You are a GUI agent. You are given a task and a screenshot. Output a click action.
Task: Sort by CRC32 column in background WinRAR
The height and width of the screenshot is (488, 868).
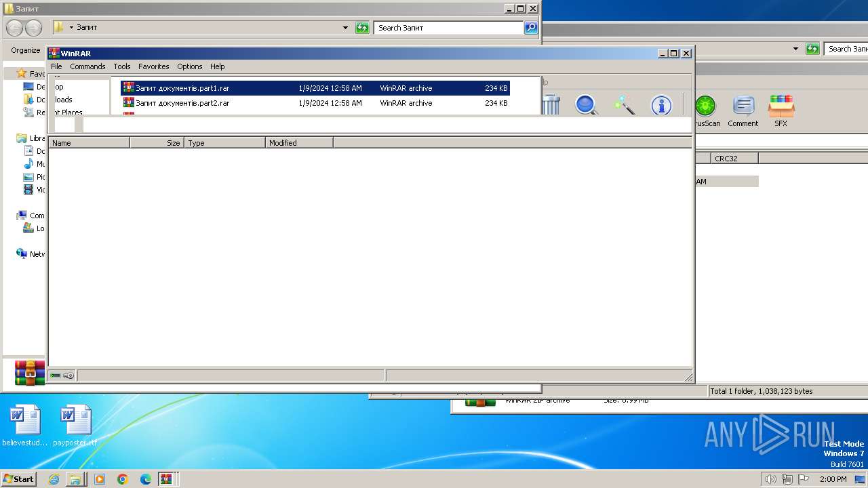pos(734,158)
